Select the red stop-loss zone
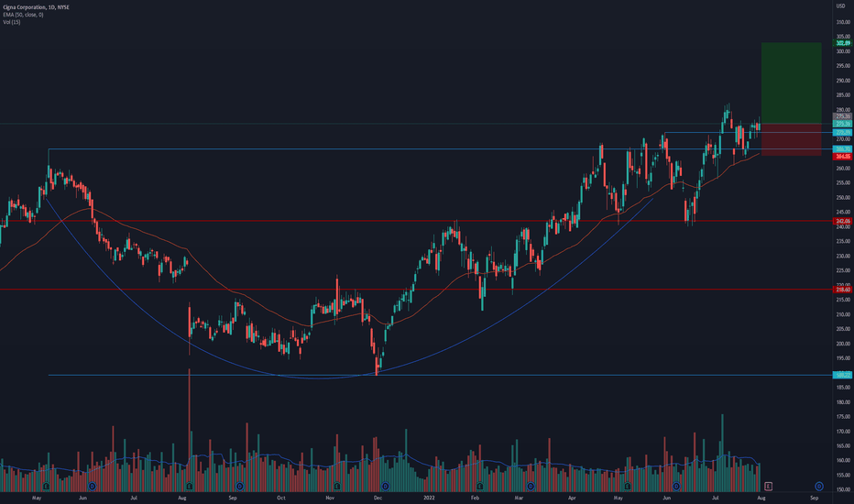Screen dimensions: 854x504 [x=791, y=140]
